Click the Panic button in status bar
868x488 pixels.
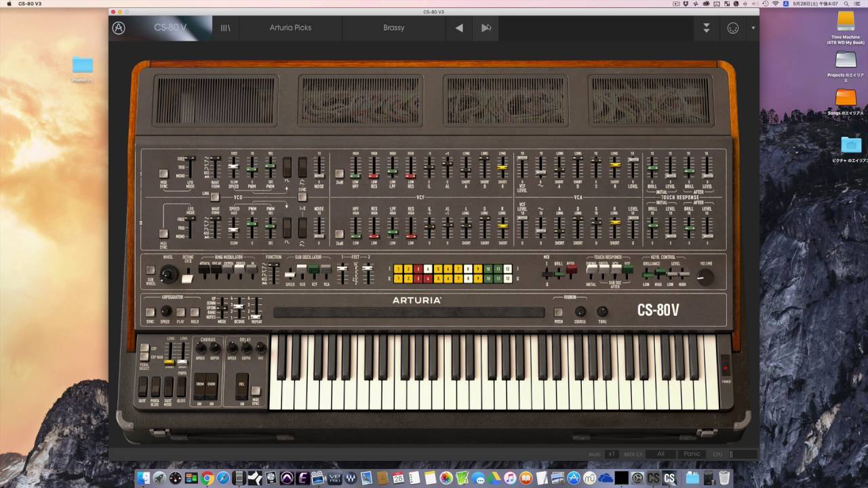point(692,454)
